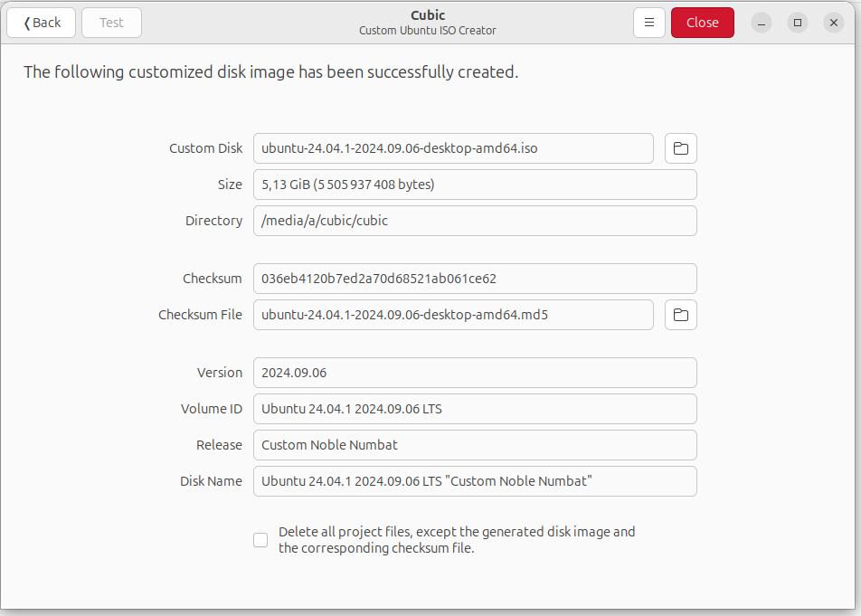Viewport: 861px width, 616px height.
Task: Click the Volume ID field
Action: point(475,409)
